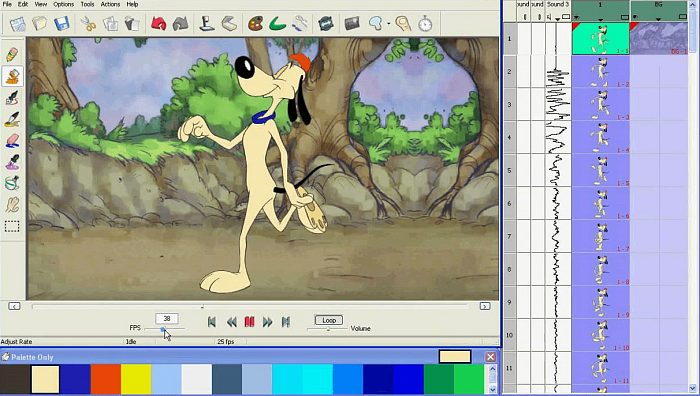The image size is (700, 396).
Task: Close the Palette Only panel
Action: [490, 357]
